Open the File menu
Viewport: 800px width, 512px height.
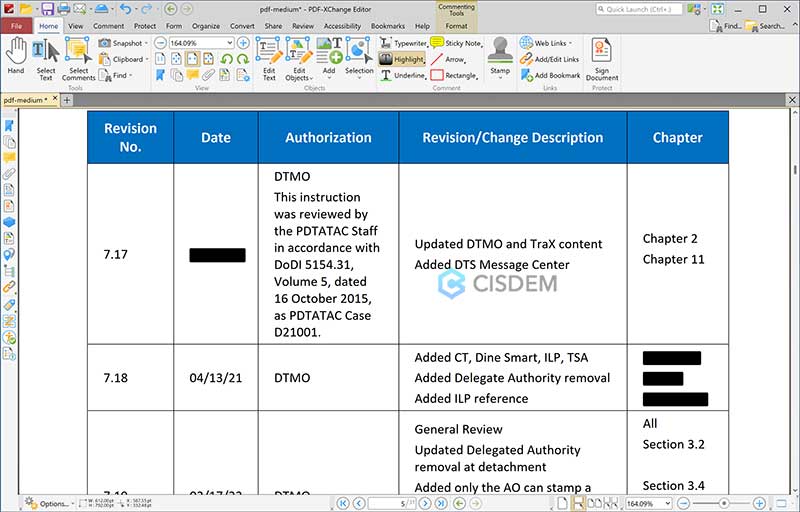click(x=16, y=26)
